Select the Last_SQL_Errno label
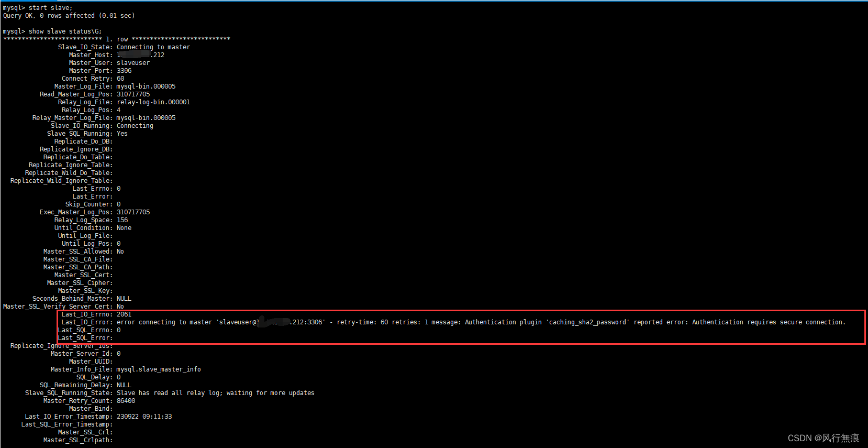Viewport: 868px width, 448px height. pyautogui.click(x=85, y=330)
